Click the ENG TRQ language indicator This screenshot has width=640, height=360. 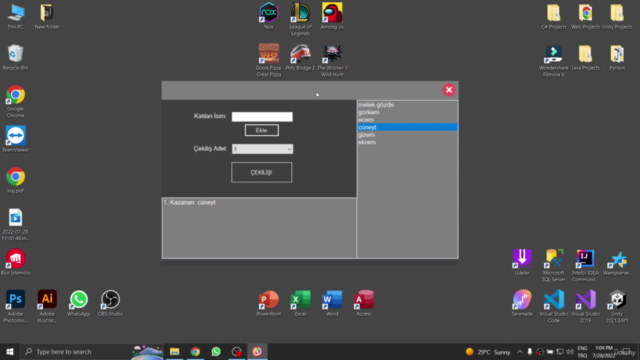582,352
